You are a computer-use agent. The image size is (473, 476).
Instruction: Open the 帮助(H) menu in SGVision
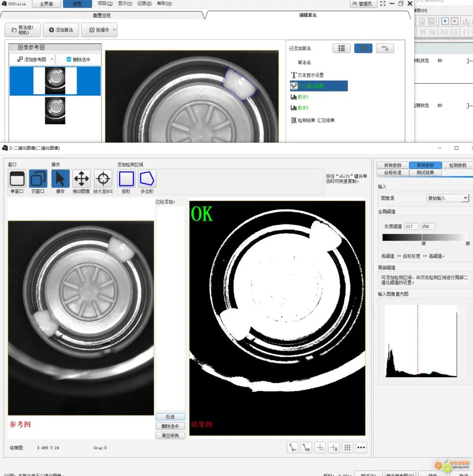[164, 4]
